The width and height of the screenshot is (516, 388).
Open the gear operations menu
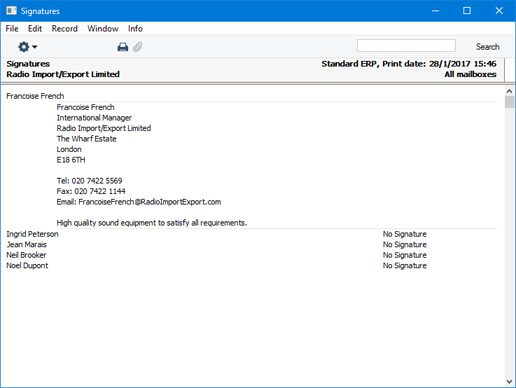pyautogui.click(x=27, y=47)
